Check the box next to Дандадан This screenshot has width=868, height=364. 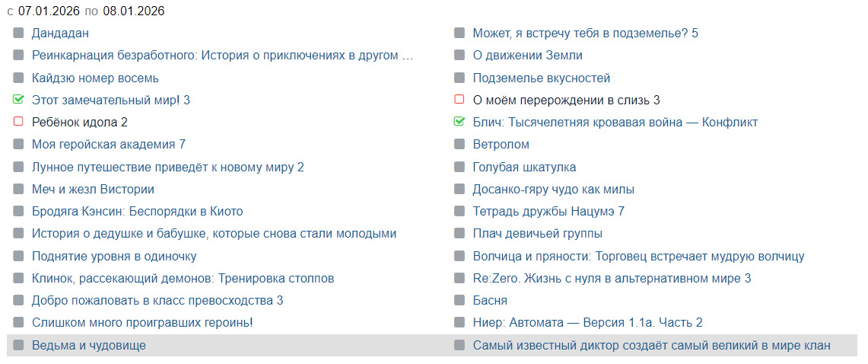[18, 34]
